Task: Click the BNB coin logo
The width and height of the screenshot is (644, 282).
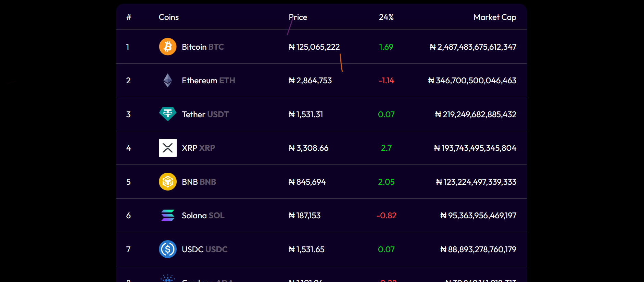Action: tap(168, 182)
